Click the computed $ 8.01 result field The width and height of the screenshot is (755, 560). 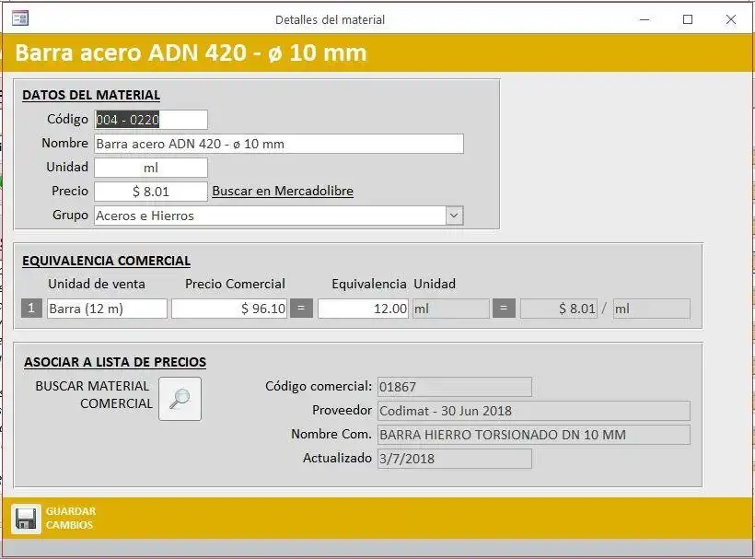click(559, 309)
